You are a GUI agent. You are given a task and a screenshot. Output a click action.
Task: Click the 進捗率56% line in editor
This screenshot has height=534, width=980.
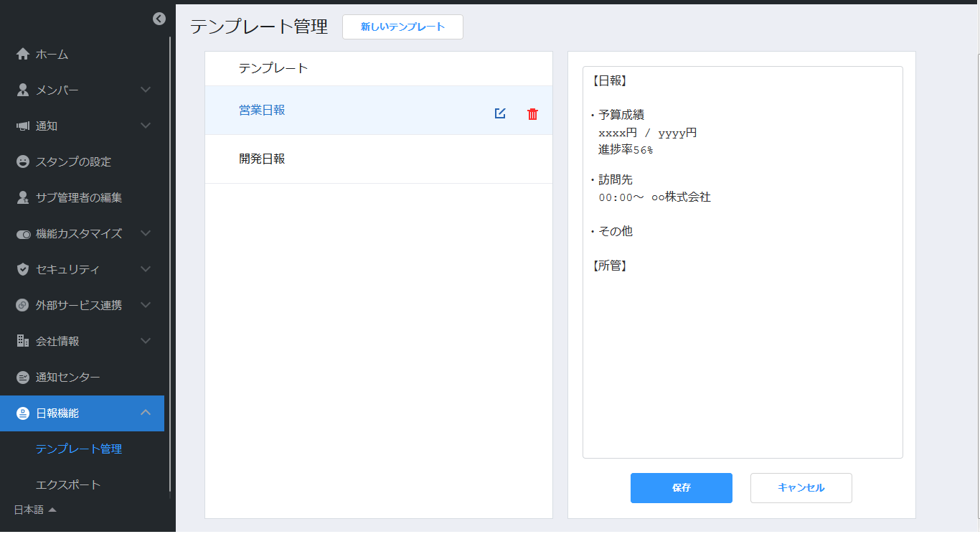pyautogui.click(x=626, y=150)
